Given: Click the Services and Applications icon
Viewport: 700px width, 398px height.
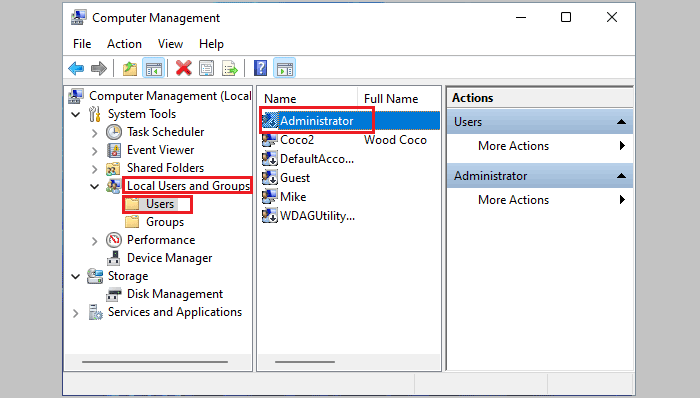Looking at the screenshot, I should (x=95, y=312).
